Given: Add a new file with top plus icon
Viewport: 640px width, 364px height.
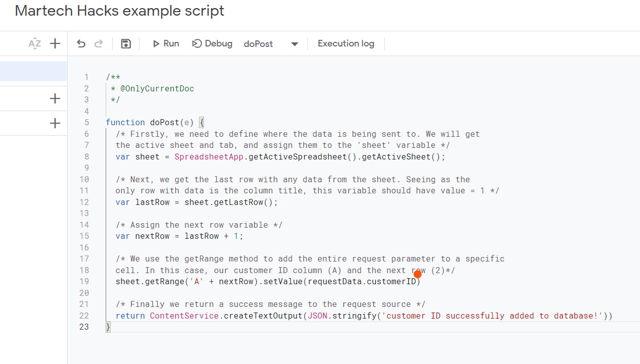Looking at the screenshot, I should 55,44.
